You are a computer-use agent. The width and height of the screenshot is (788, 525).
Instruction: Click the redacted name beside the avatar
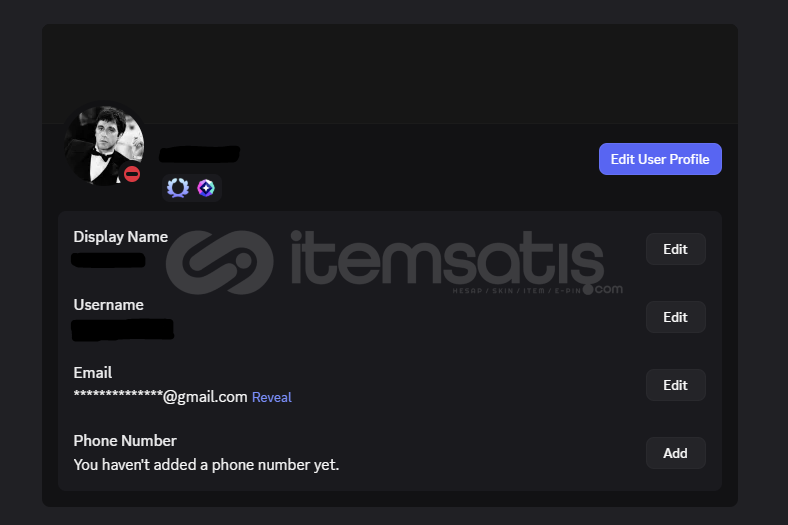(199, 154)
